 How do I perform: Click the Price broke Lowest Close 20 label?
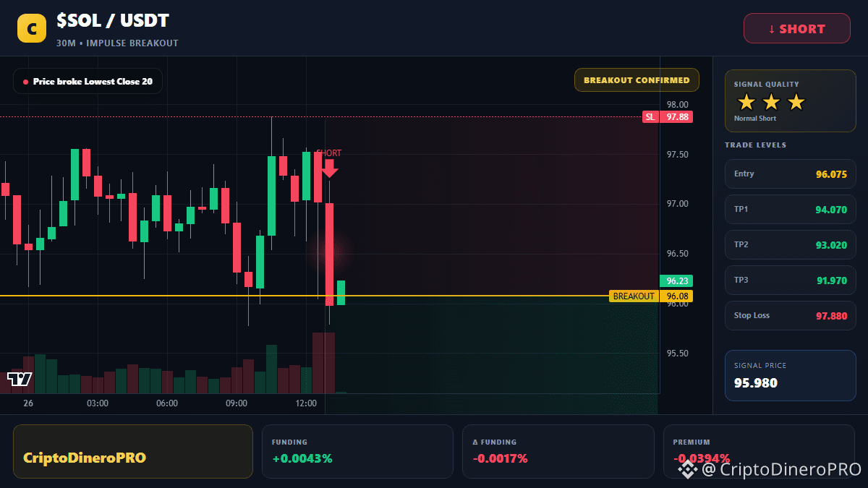point(88,82)
